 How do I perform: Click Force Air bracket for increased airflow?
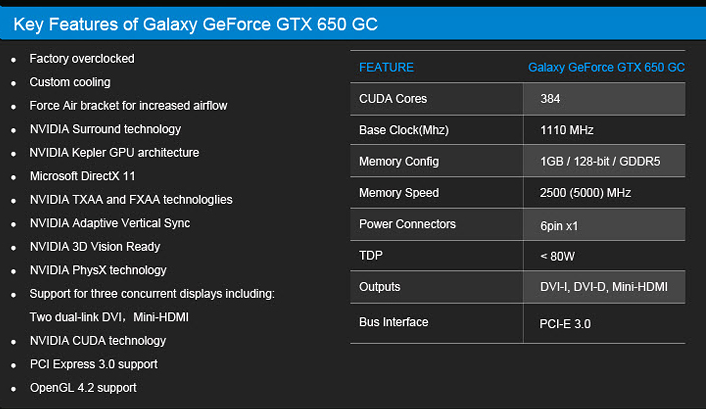[128, 106]
